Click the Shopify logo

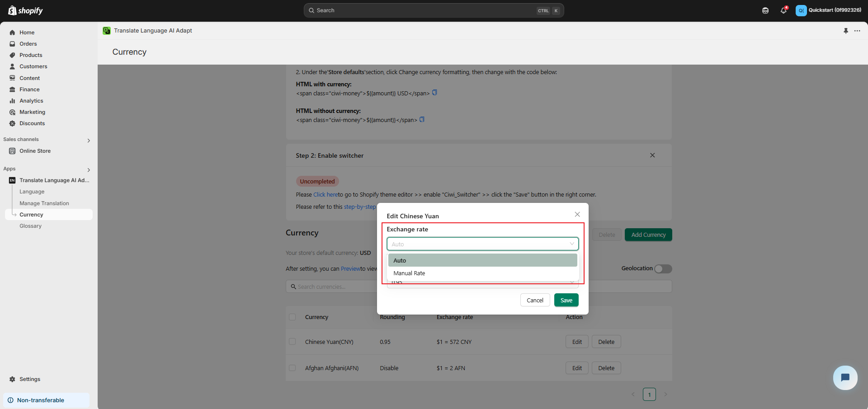coord(25,10)
